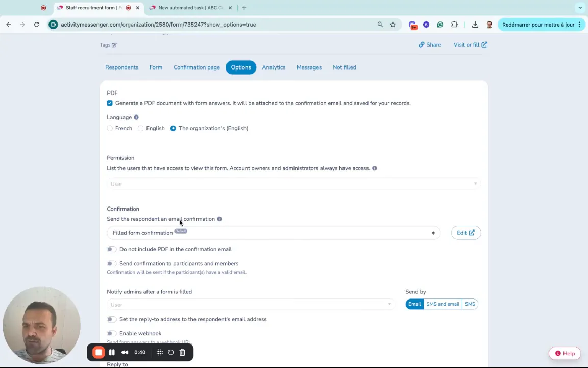Restart the recording with the circular arrow
This screenshot has height=368, width=588.
(x=171, y=352)
